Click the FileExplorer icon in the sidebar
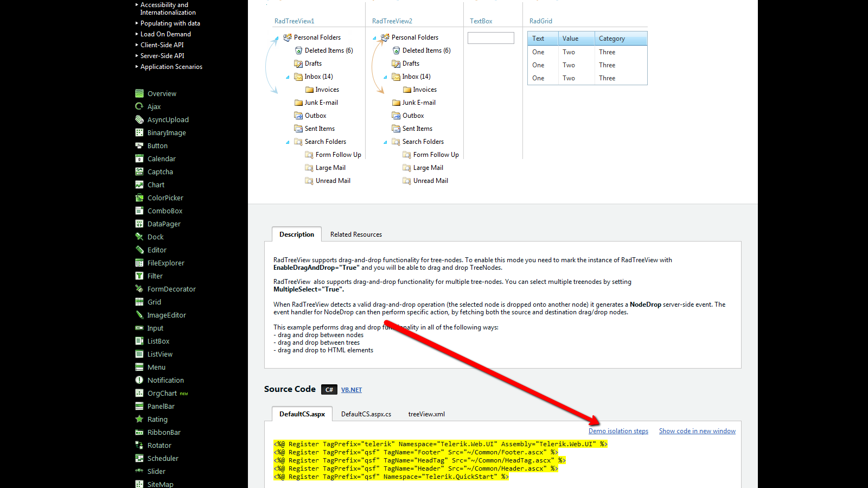This screenshot has height=488, width=868. click(x=139, y=263)
